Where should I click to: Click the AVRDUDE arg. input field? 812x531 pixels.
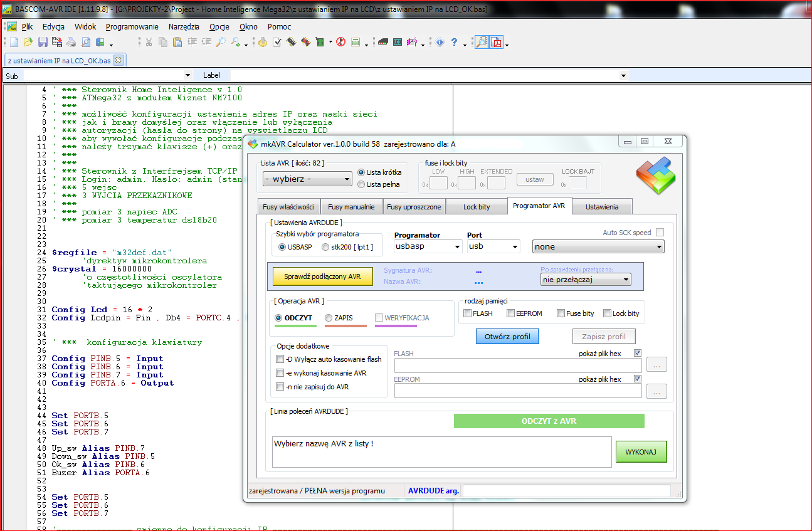(566, 491)
